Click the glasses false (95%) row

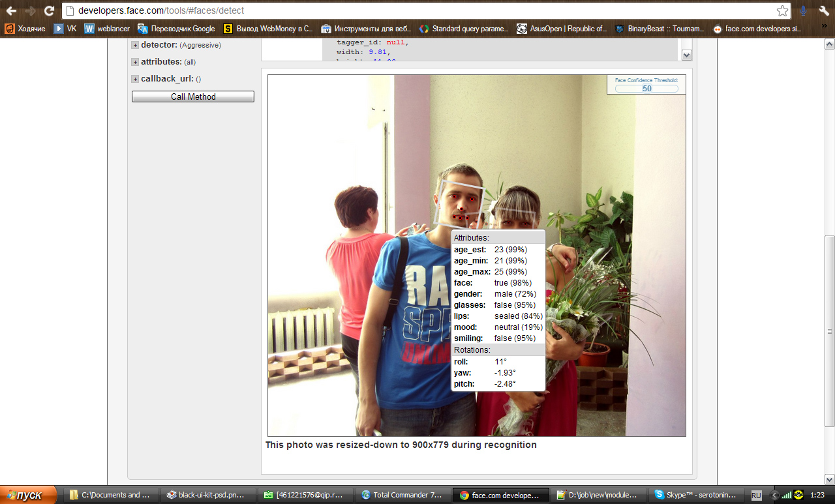point(498,305)
